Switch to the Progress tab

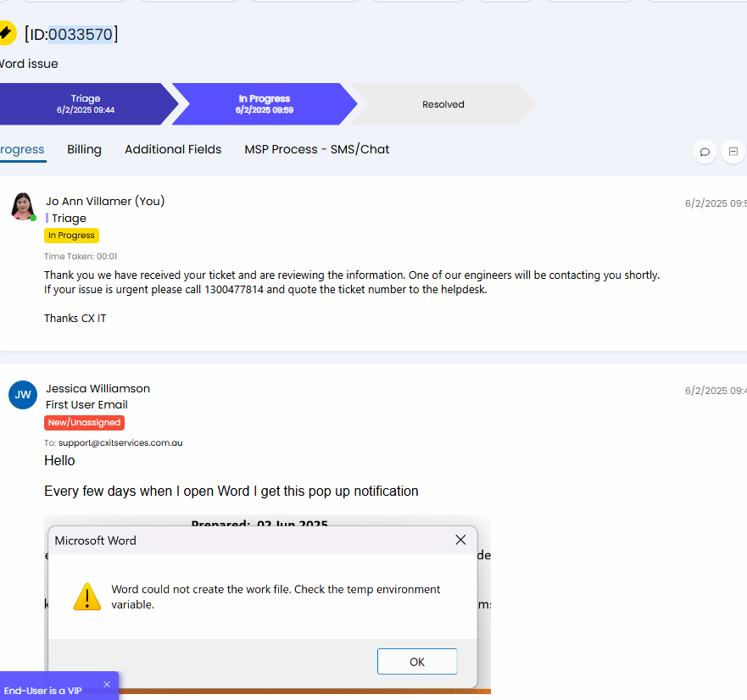click(x=22, y=149)
